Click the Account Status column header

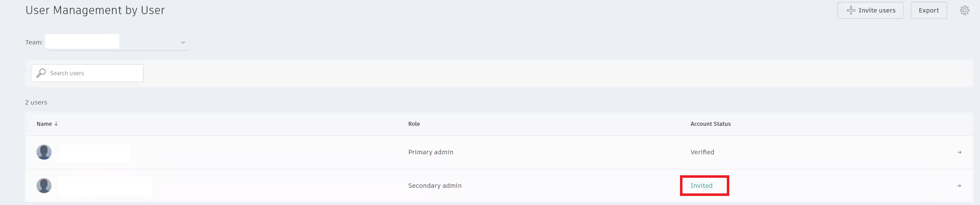tap(711, 124)
